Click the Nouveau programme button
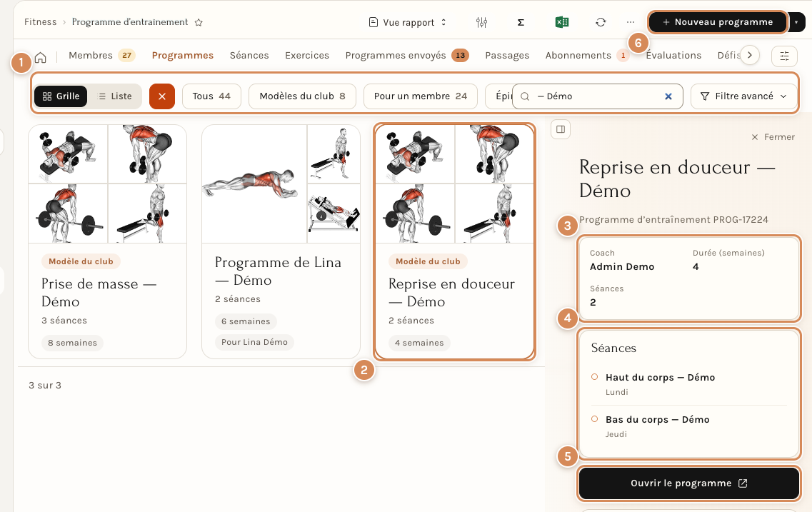 tap(718, 22)
